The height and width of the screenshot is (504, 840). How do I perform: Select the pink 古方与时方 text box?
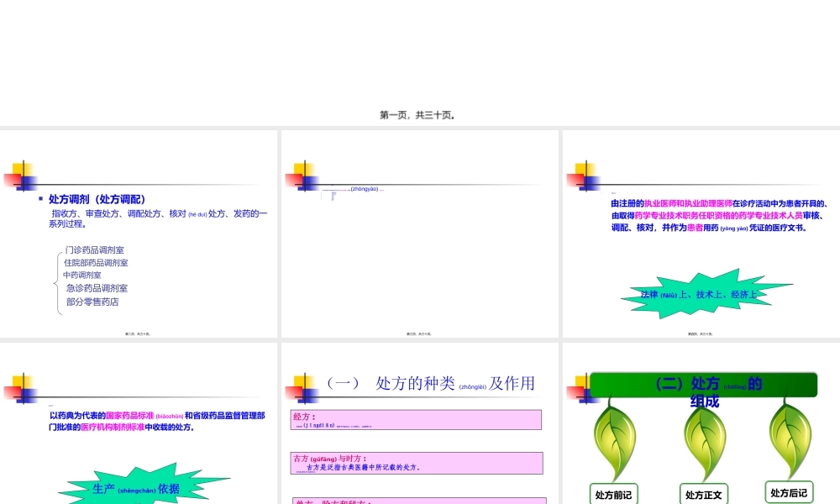415,462
